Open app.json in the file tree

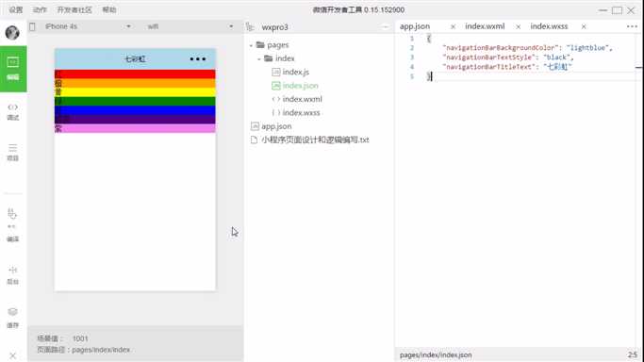(x=276, y=126)
